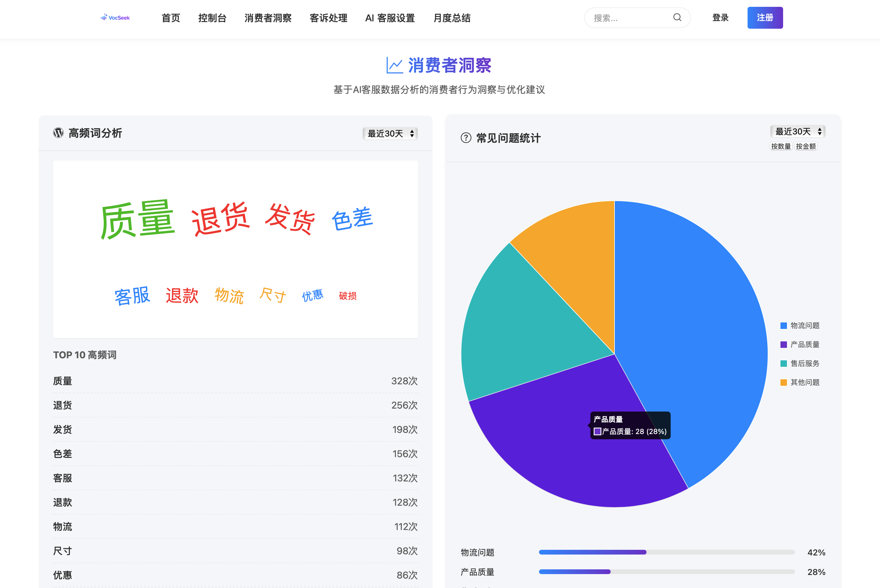Click the 注册 button
The image size is (880, 588).
(765, 17)
